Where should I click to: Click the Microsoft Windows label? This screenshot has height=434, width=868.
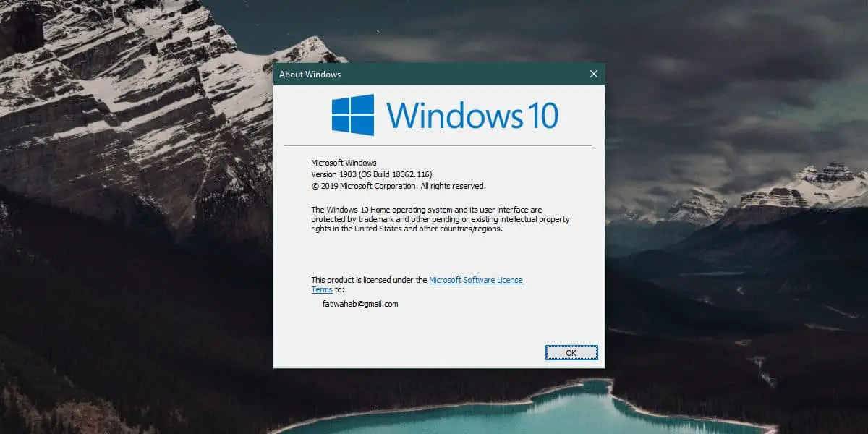pyautogui.click(x=344, y=163)
